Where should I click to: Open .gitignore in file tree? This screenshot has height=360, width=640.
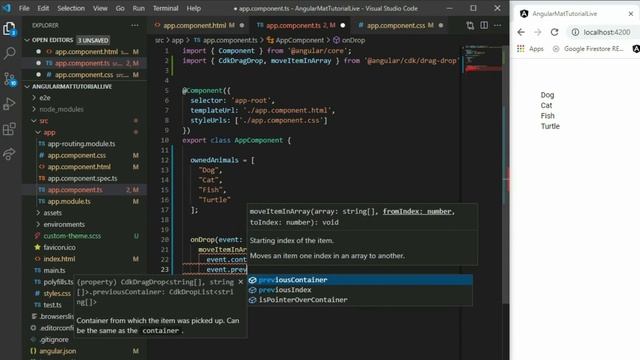tap(54, 340)
